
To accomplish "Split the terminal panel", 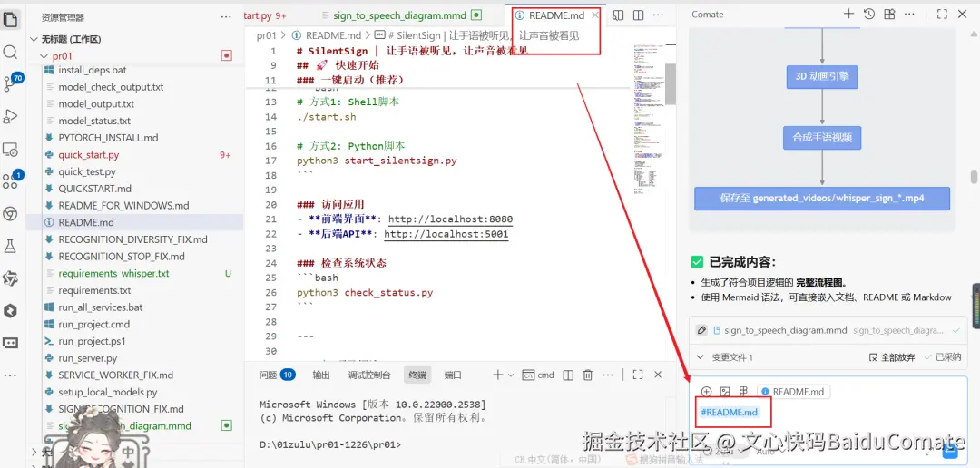I will click(568, 375).
